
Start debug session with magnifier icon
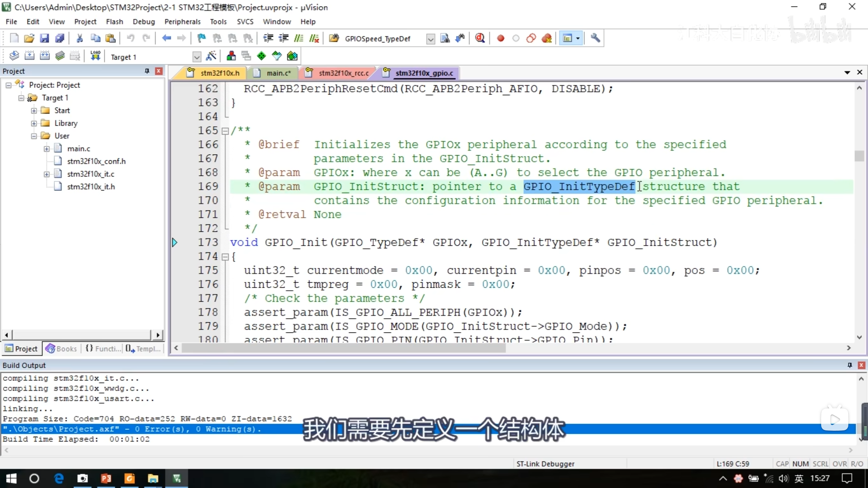pyautogui.click(x=480, y=38)
